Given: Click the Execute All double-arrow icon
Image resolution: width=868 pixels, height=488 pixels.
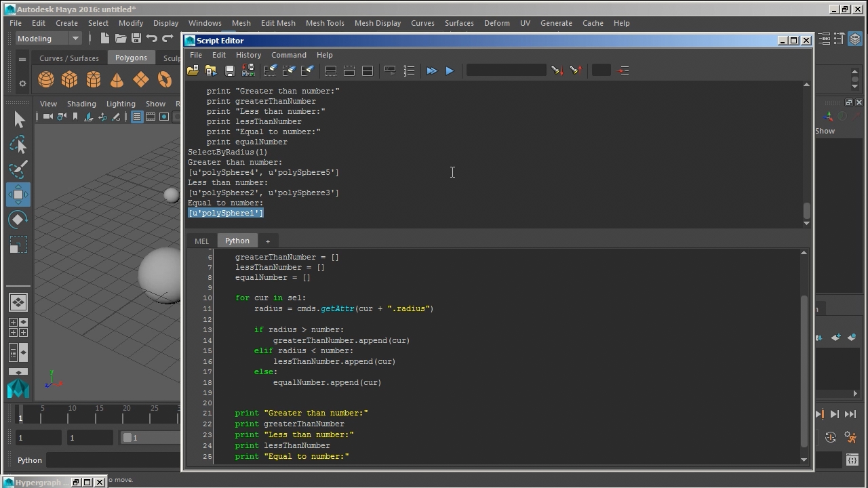Looking at the screenshot, I should [431, 70].
